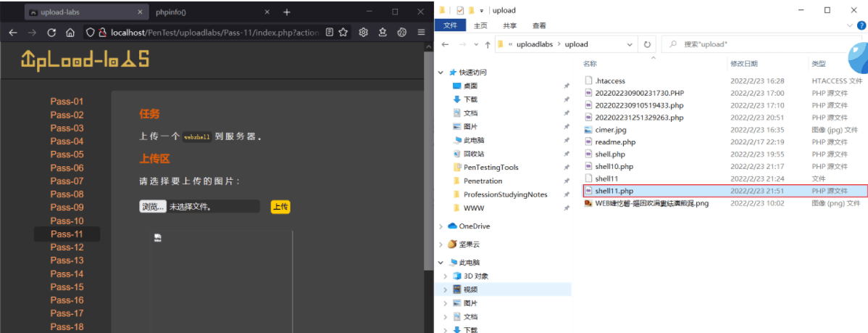Select the cimer.jpg image file
The image size is (868, 333).
click(611, 130)
